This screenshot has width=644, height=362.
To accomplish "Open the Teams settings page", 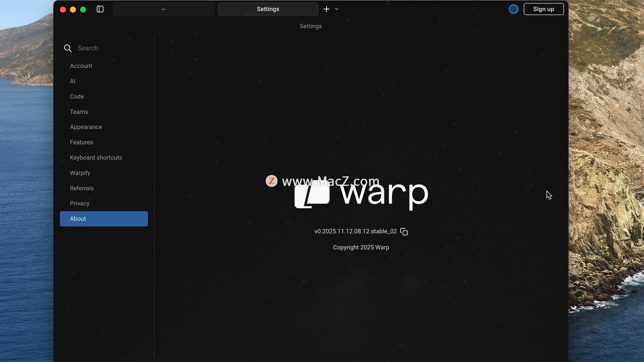I will [x=79, y=112].
